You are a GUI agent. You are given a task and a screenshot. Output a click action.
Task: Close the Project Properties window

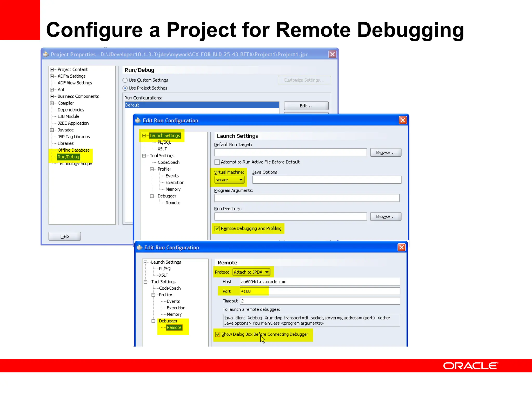tap(332, 54)
